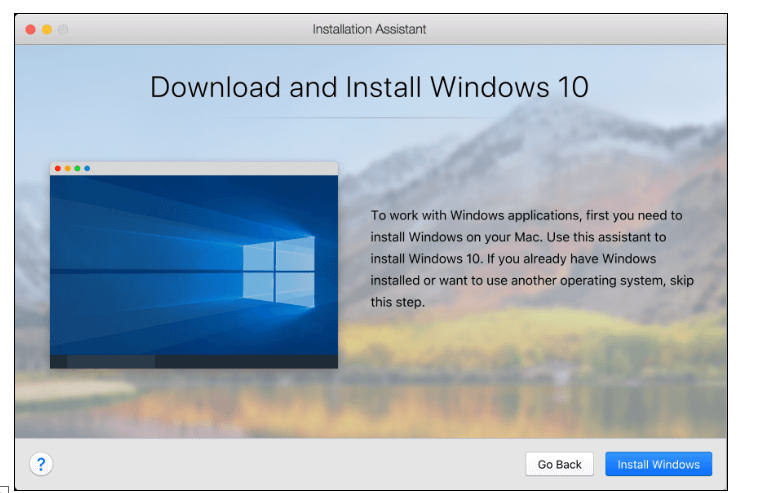The height and width of the screenshot is (493, 775).
Task: Click the green dot in the preview window
Action: click(x=78, y=169)
